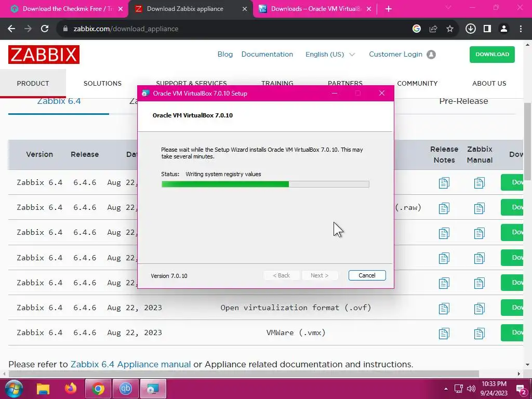Screen dimensions: 532x399
Task: Reload the Zabbix page
Action: pos(45,29)
